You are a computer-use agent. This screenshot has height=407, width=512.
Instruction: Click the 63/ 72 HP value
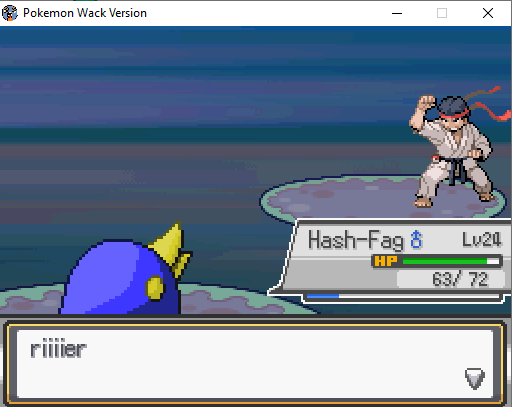[x=460, y=279]
